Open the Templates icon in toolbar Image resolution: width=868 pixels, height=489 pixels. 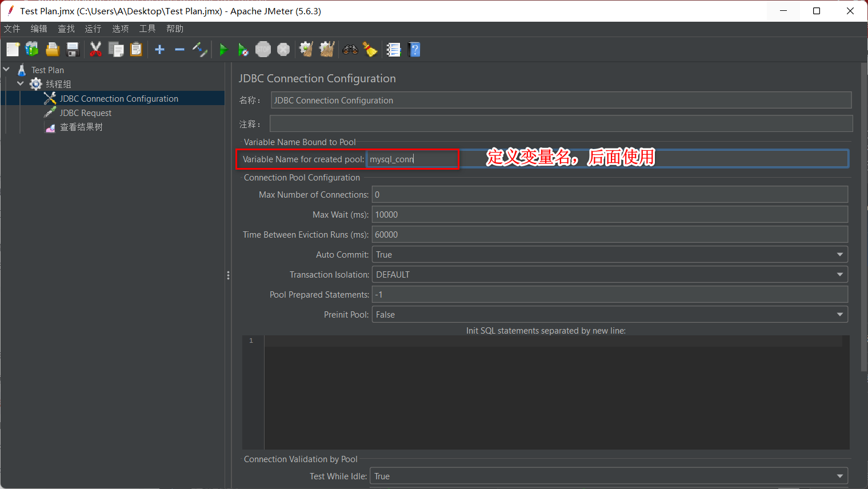(x=32, y=50)
